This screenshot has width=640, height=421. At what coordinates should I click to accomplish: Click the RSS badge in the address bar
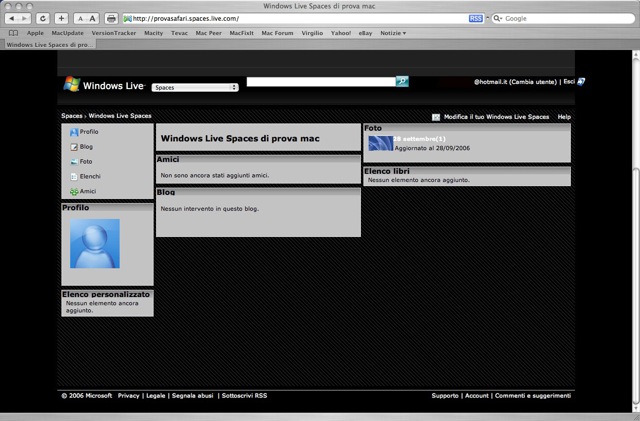click(x=476, y=18)
